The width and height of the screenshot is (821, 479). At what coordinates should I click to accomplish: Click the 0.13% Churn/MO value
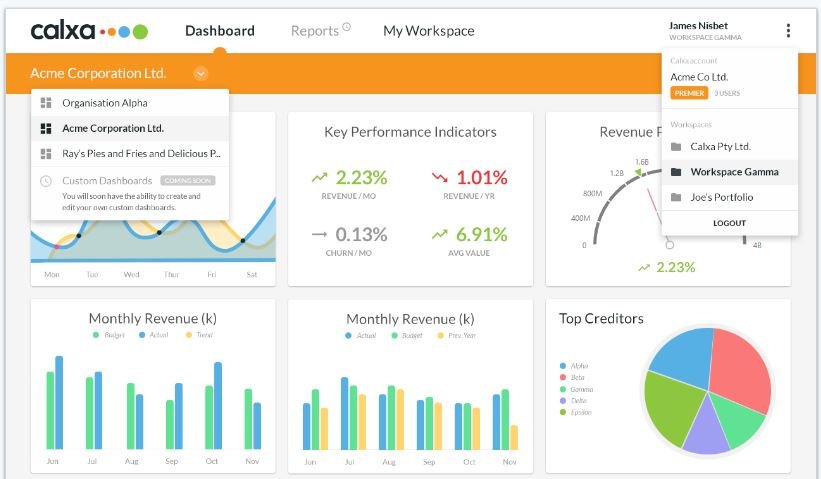(x=361, y=235)
